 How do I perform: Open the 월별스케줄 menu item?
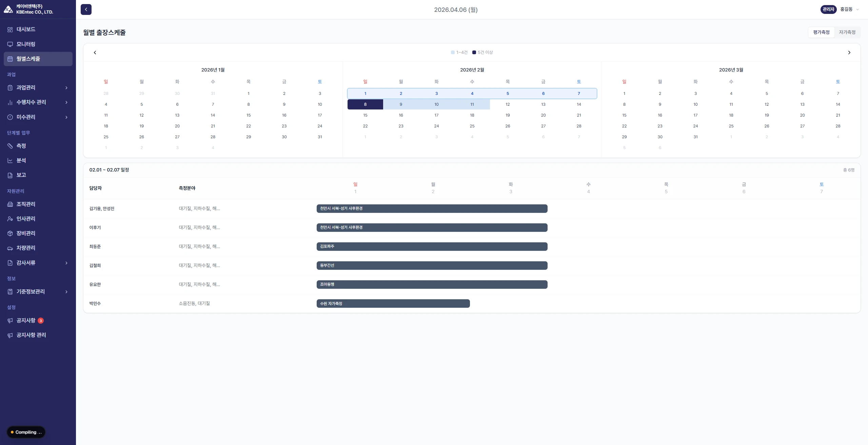pos(38,59)
